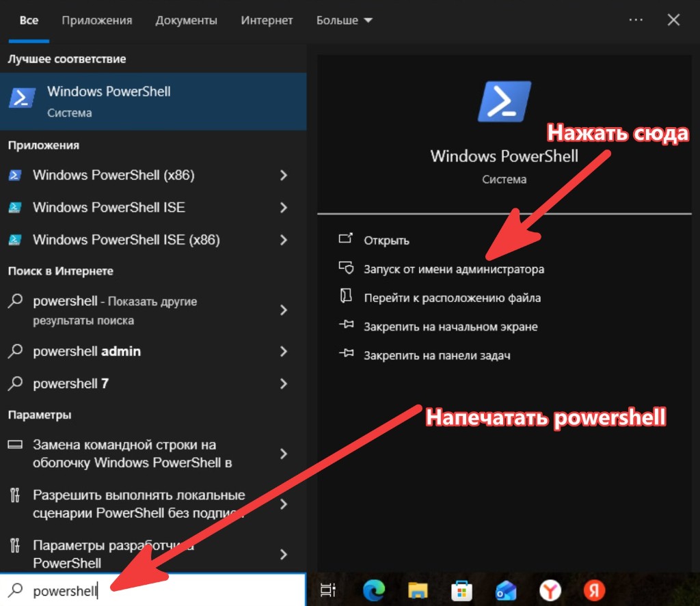This screenshot has height=606, width=700.
Task: Select Windows PowerShell best match result
Action: click(x=153, y=102)
